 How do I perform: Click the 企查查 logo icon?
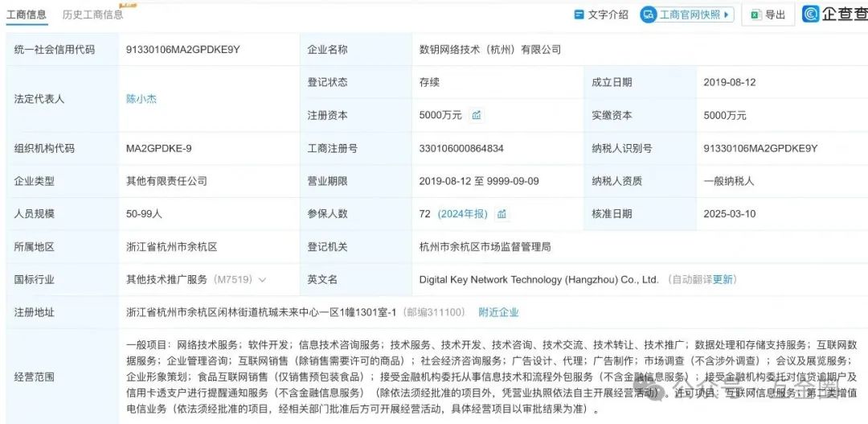coord(811,14)
